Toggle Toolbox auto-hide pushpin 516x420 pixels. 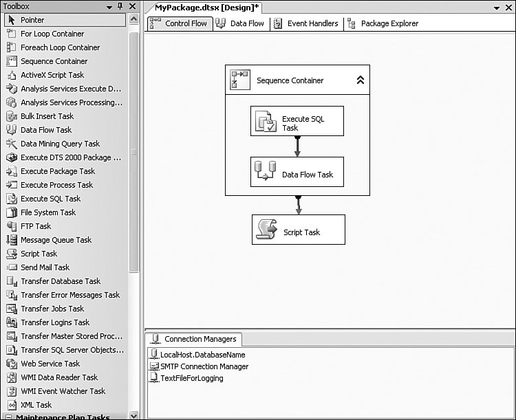coord(120,6)
